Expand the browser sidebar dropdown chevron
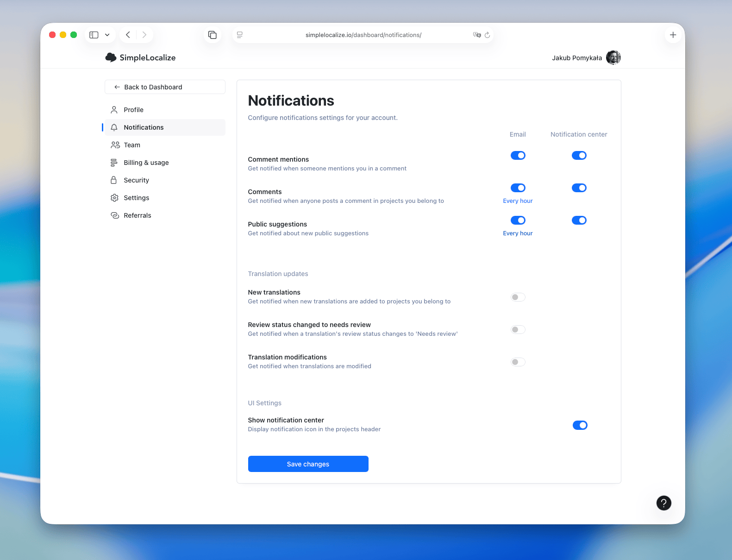This screenshot has width=732, height=560. pos(107,35)
